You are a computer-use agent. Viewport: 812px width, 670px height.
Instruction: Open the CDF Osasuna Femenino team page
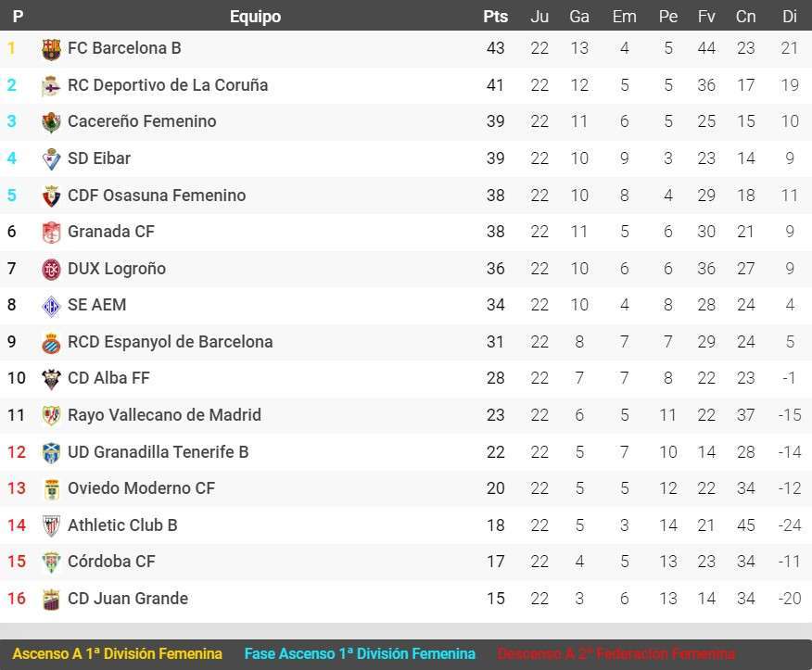point(156,195)
